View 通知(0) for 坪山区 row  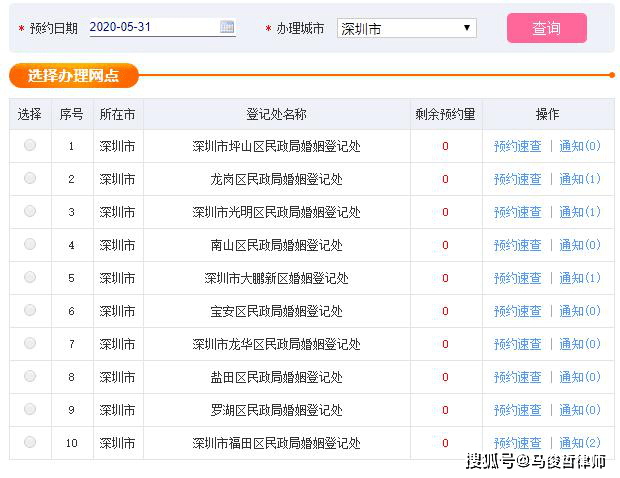click(x=580, y=146)
